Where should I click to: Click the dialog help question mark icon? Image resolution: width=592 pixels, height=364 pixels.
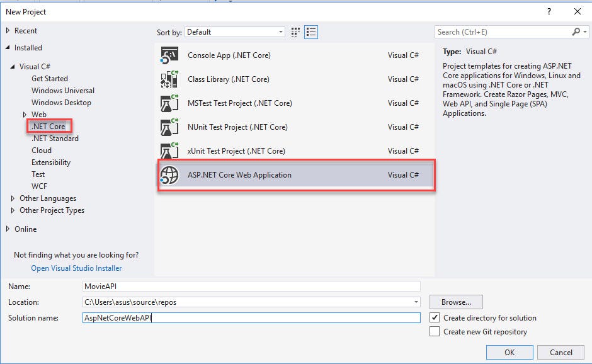(548, 11)
